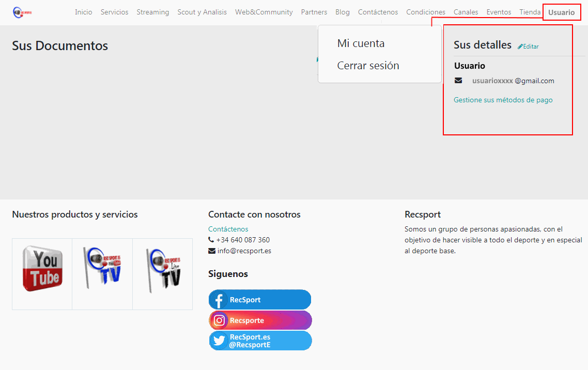Viewport: 588px width, 370px height.
Task: Click the envelope icon beside user email
Action: pos(458,81)
